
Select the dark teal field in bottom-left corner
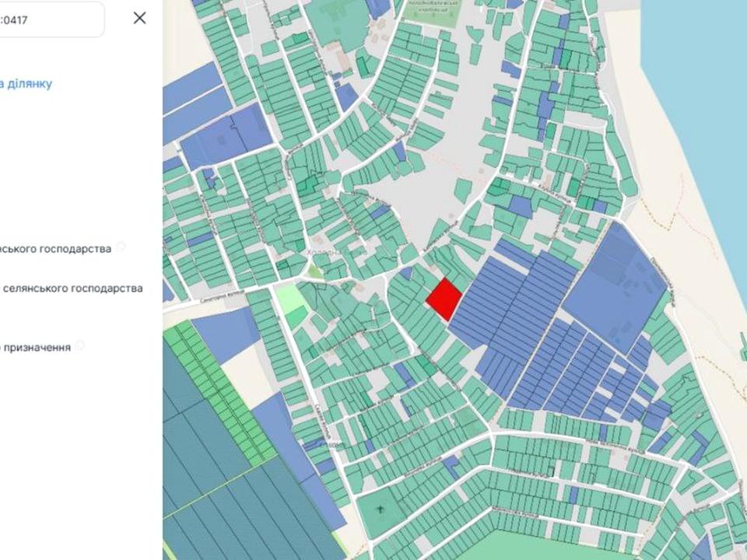[202, 506]
